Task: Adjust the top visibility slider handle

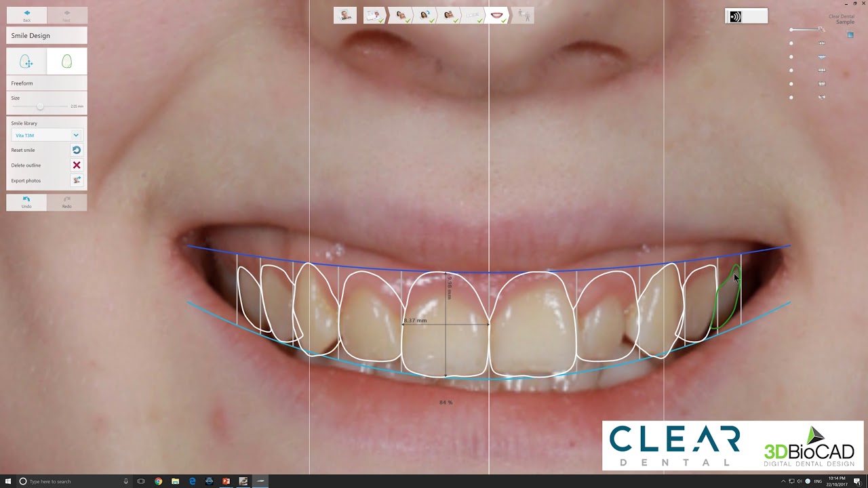Action: point(791,30)
